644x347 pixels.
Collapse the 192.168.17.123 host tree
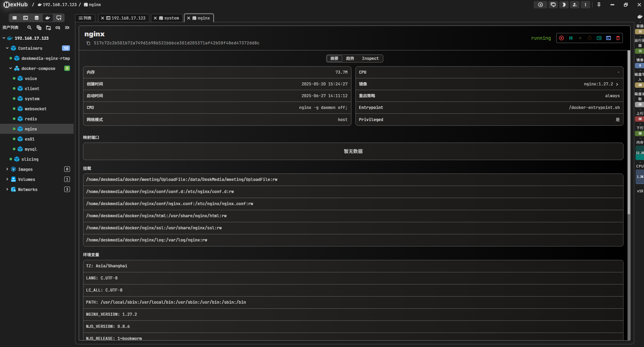tap(4, 38)
